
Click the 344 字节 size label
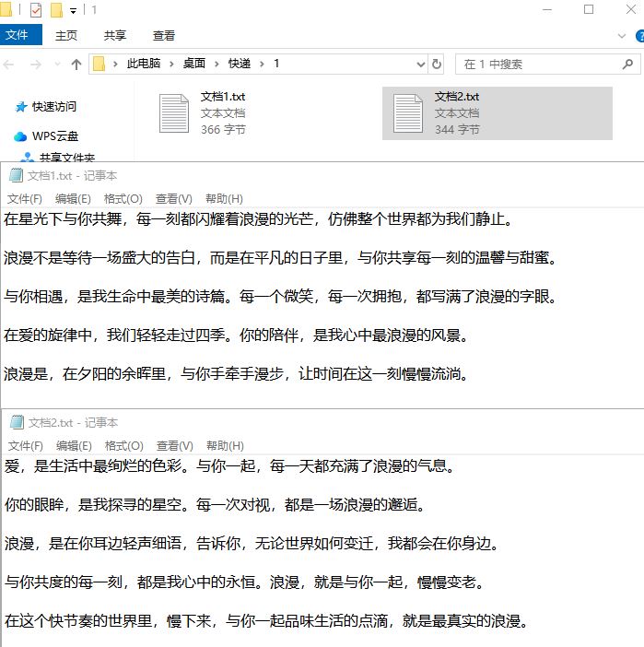pyautogui.click(x=457, y=130)
